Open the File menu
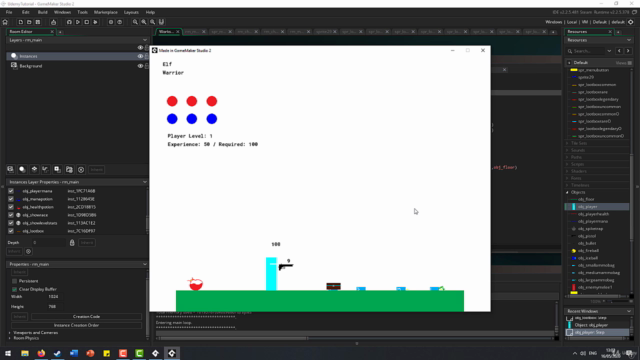640x360 pixels. click(9, 12)
